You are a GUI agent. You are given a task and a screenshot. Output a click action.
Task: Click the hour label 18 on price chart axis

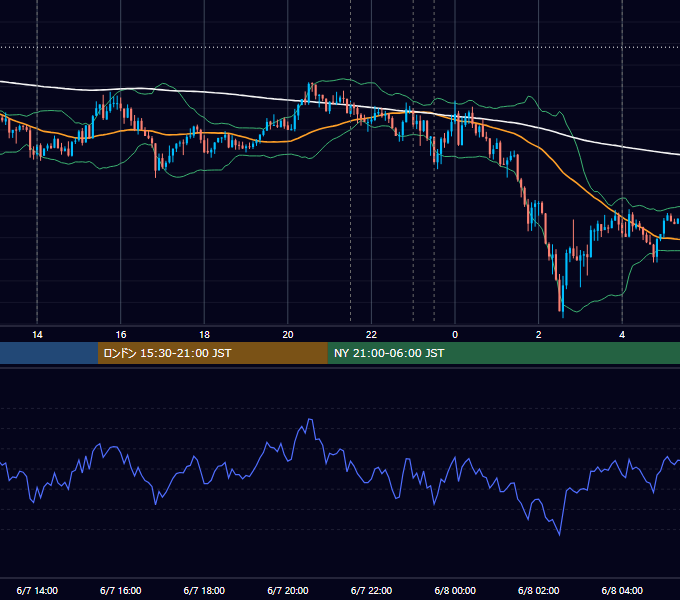pos(204,335)
